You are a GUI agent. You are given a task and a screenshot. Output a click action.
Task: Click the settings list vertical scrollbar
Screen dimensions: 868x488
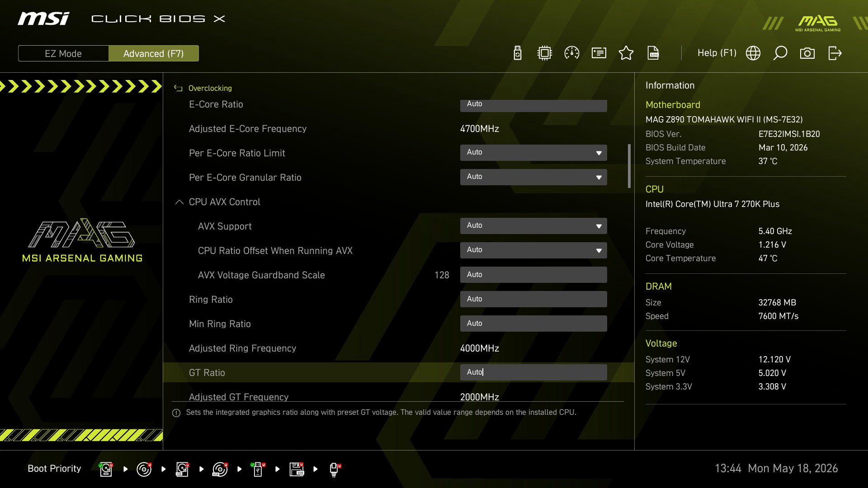pos(629,166)
